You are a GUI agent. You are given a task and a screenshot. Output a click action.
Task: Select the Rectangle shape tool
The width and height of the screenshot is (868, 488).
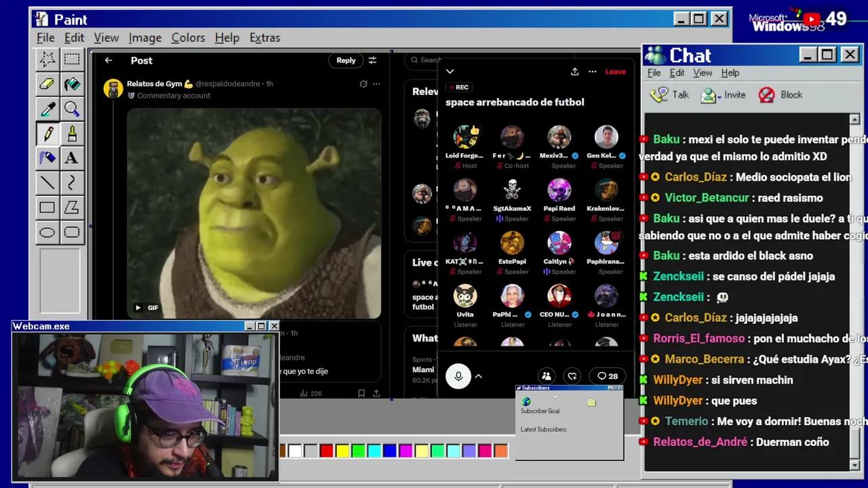coord(47,207)
